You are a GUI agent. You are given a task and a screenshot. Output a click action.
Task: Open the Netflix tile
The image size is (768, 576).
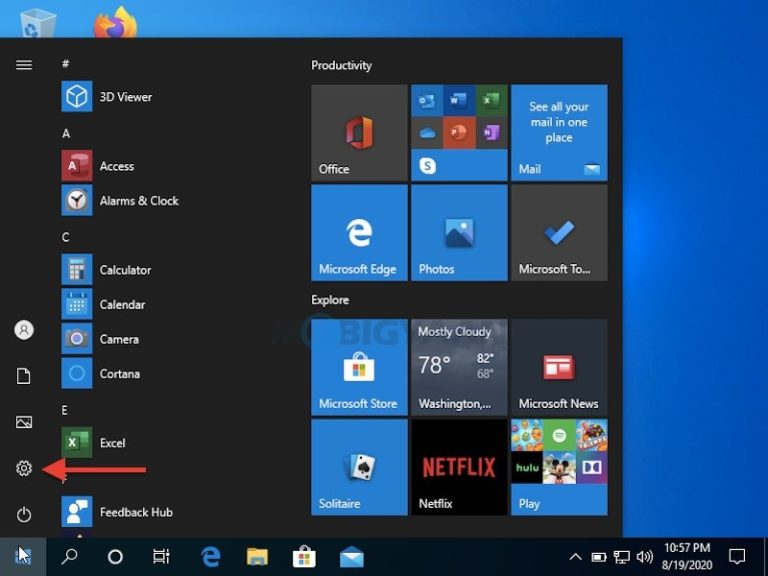pos(459,467)
